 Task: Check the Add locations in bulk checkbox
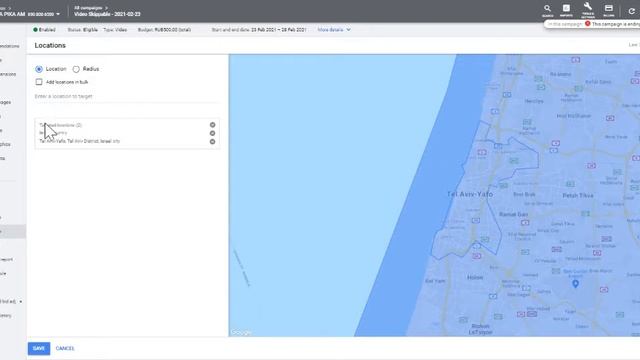pos(39,82)
